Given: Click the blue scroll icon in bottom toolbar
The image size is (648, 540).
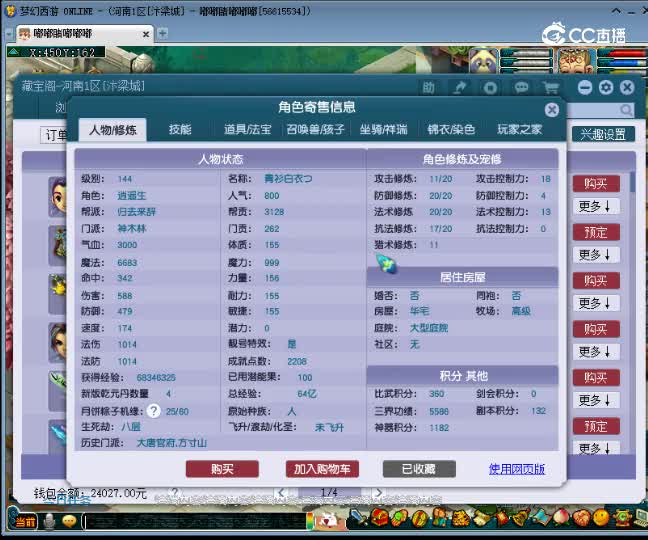Looking at the screenshot, I should (x=541, y=518).
